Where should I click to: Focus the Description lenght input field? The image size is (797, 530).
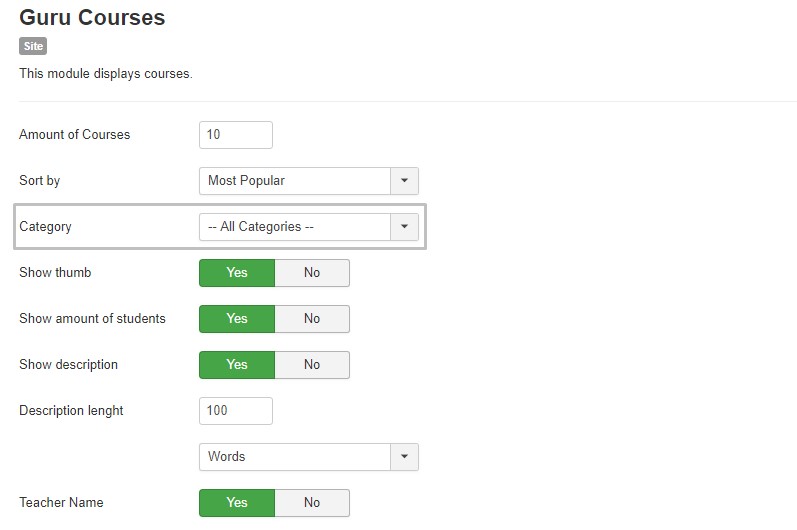coord(236,411)
